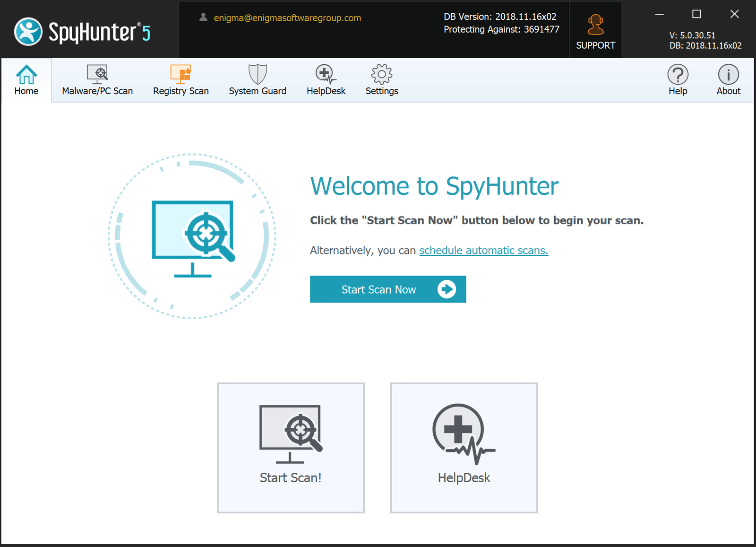The height and width of the screenshot is (547, 756).
Task: Click the DB Version: 2018.11.16x02 text
Action: coord(500,17)
